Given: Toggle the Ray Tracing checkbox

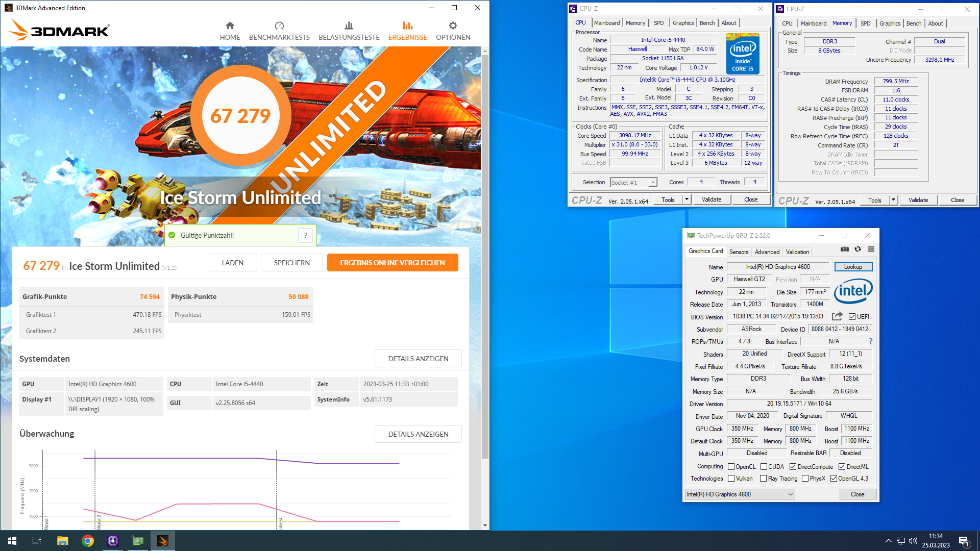Looking at the screenshot, I should click(763, 479).
